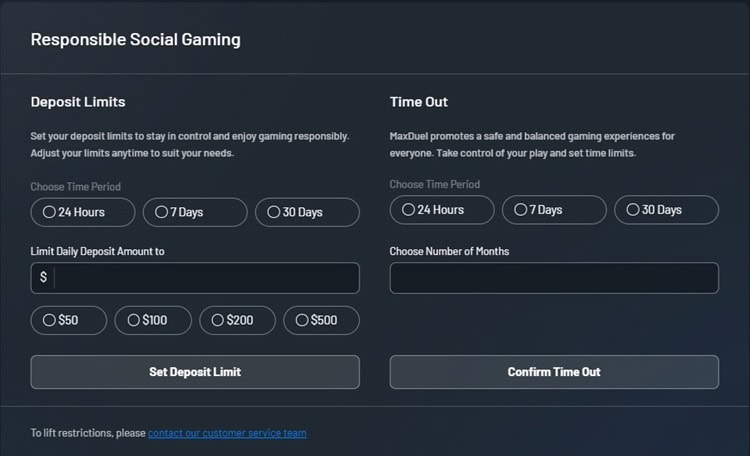Click the Confirm Time Out button
The height and width of the screenshot is (456, 750).
(554, 372)
